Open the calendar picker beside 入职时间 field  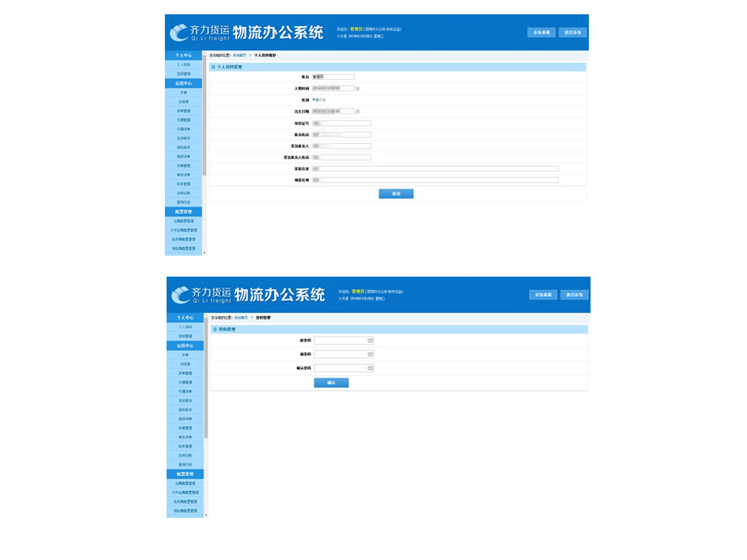(358, 88)
